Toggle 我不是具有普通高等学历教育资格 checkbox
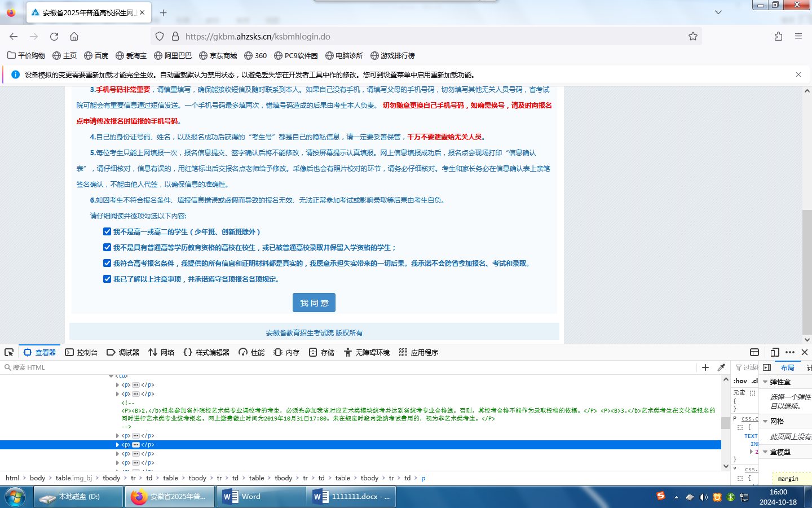 tap(107, 247)
